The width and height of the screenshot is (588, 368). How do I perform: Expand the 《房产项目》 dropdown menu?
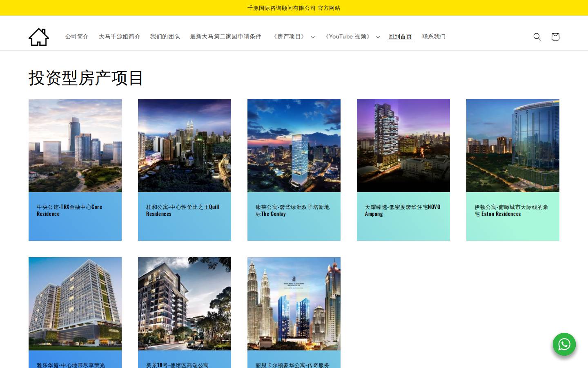click(x=293, y=37)
